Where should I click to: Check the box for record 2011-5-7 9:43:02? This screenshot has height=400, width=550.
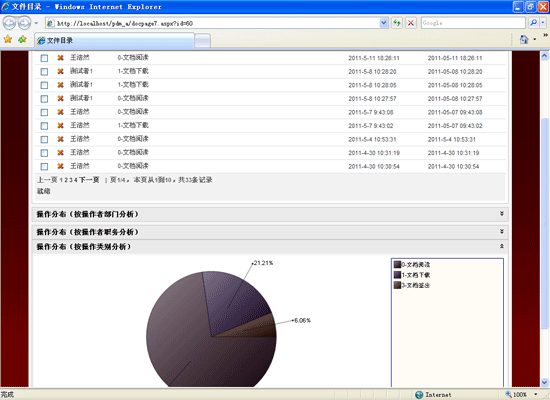44,126
